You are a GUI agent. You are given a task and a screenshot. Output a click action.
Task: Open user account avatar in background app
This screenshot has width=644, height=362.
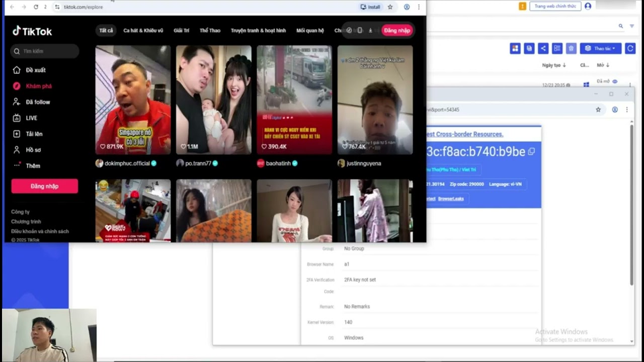point(588,6)
